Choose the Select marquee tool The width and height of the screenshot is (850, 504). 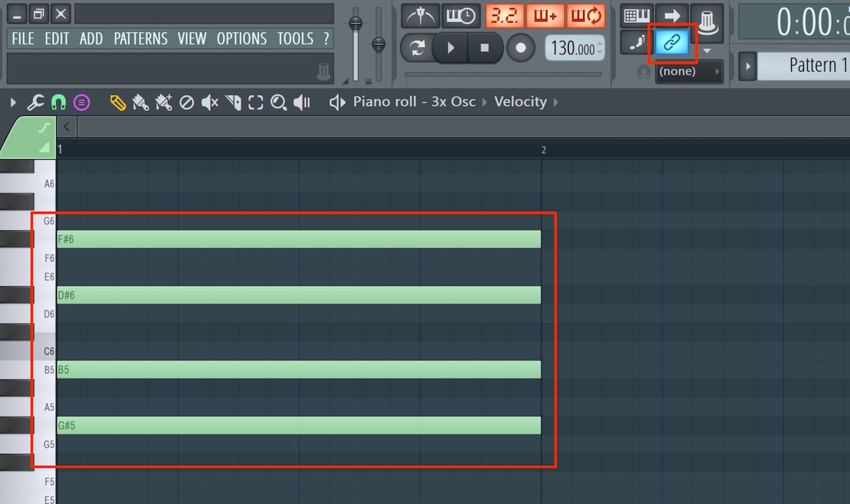pyautogui.click(x=256, y=102)
